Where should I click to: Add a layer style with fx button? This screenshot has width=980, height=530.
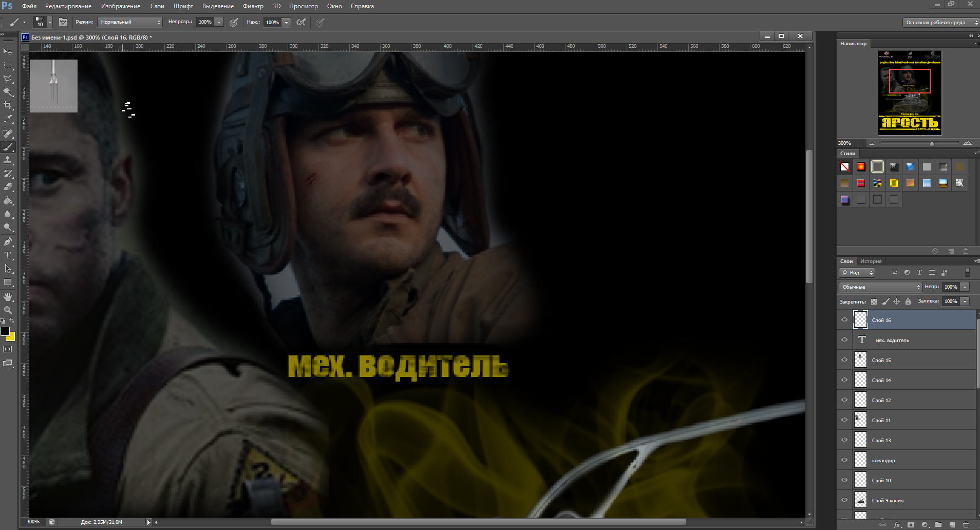pyautogui.click(x=897, y=525)
